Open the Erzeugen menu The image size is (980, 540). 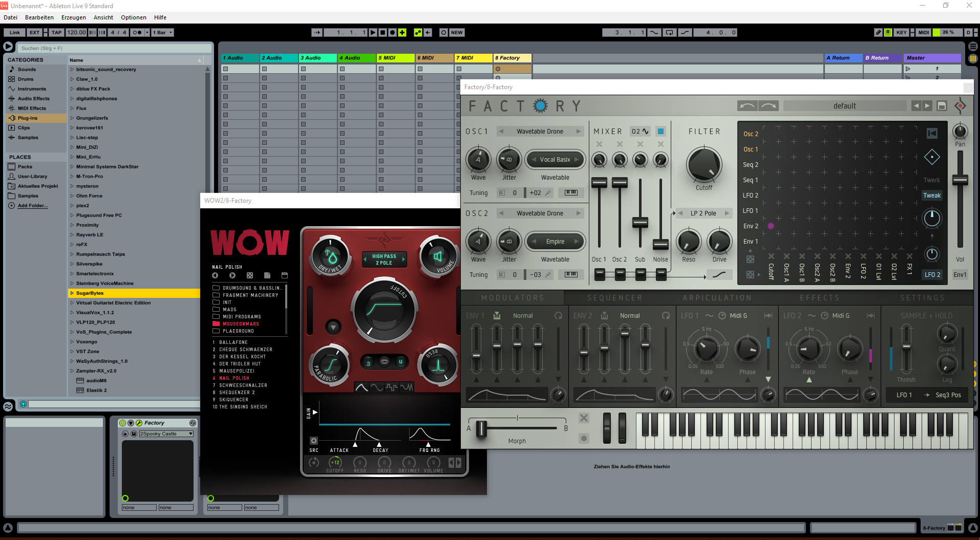click(x=74, y=17)
